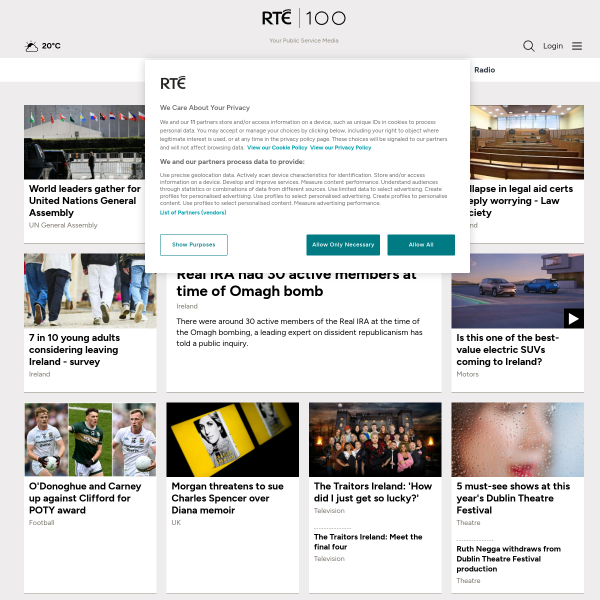Open the Radio menu item
This screenshot has height=600, width=600.
484,70
